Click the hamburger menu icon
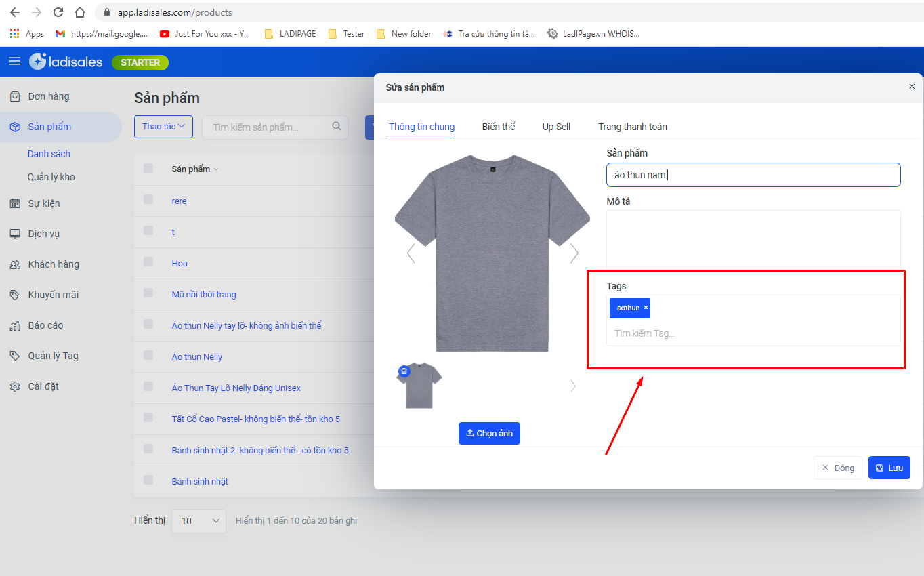 pos(14,62)
